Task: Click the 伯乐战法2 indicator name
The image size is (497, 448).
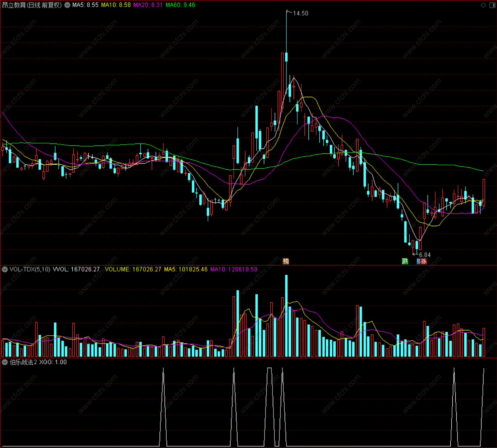Action: pyautogui.click(x=23, y=362)
